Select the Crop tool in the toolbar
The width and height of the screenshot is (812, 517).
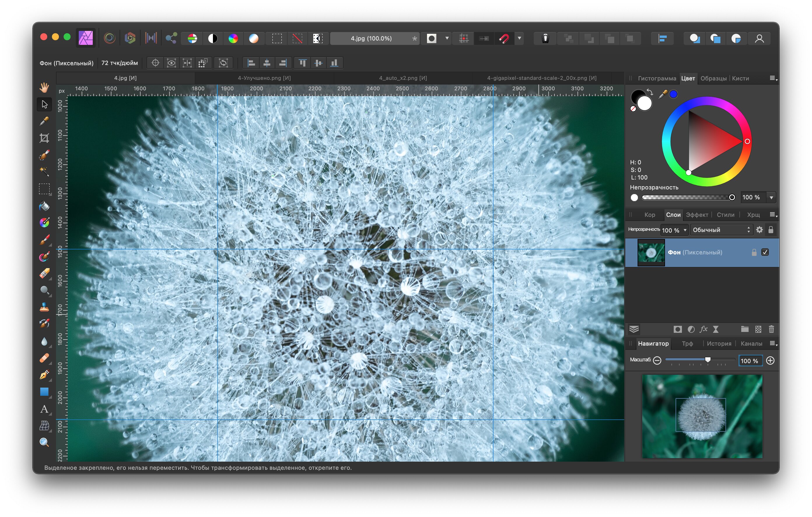[44, 138]
